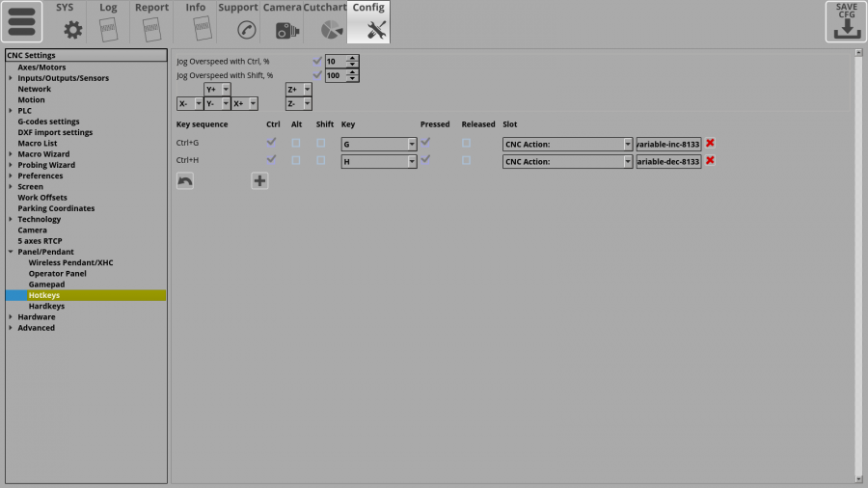Toggle Alt checkbox for Ctrl+G
The height and width of the screenshot is (488, 868).
pyautogui.click(x=296, y=143)
